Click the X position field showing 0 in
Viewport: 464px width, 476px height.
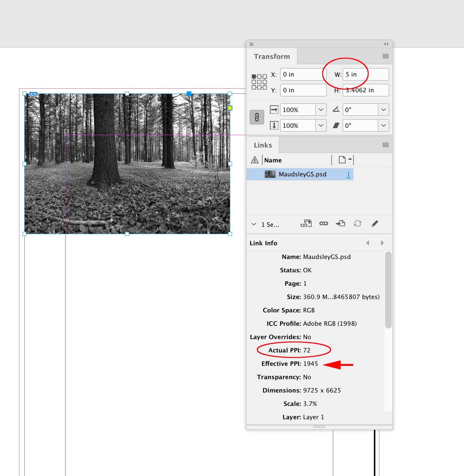(x=303, y=74)
